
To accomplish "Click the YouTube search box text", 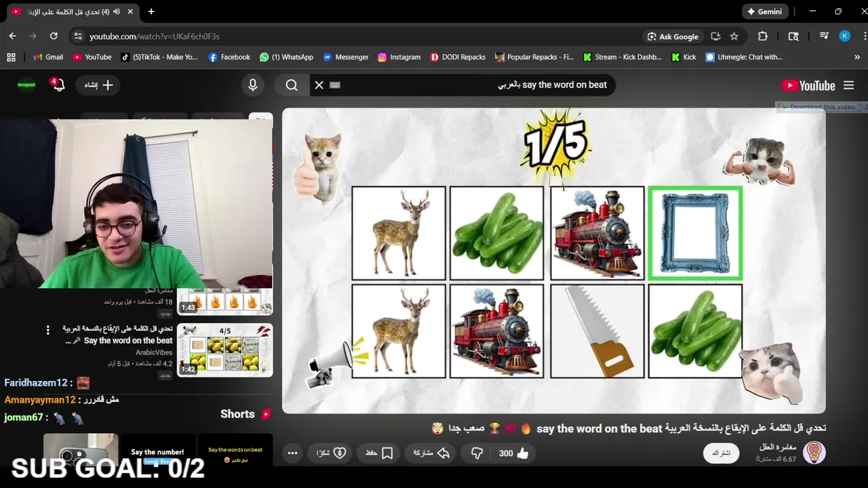I will pos(552,85).
